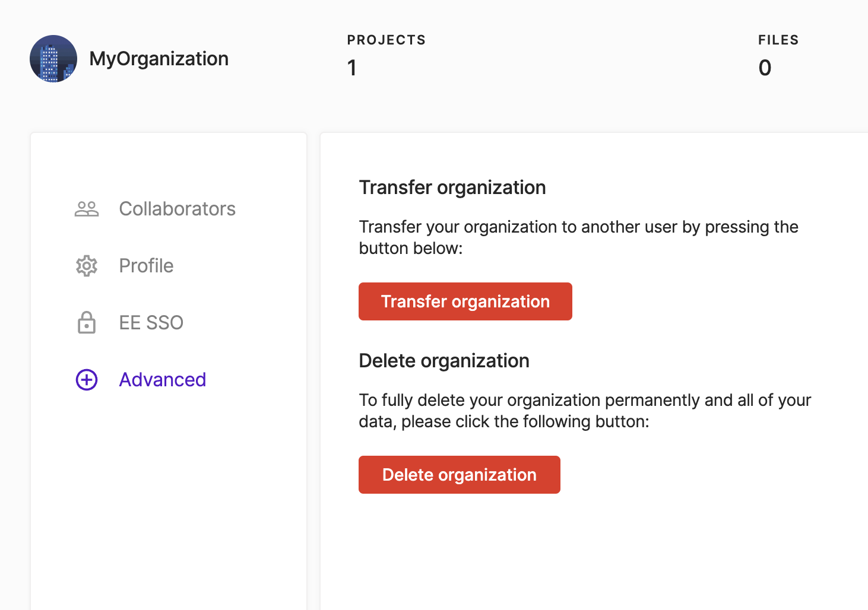This screenshot has width=868, height=610.
Task: Click the MyOrganization name text
Action: tap(159, 59)
